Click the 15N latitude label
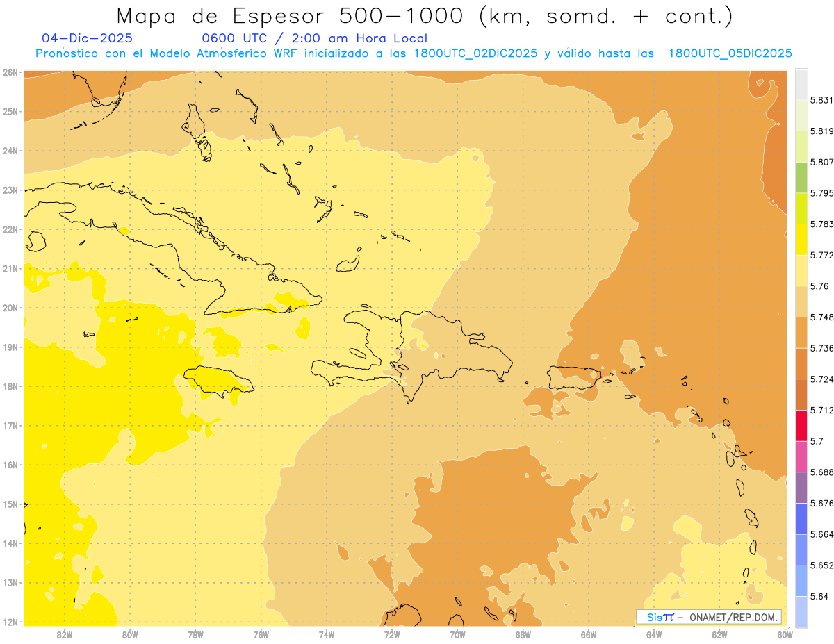 (x=10, y=504)
